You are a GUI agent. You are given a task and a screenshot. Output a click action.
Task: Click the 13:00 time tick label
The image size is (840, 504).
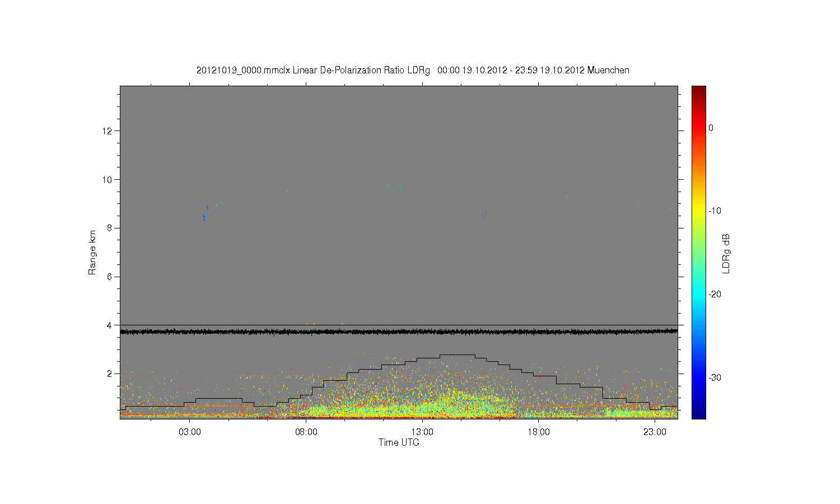point(422,432)
